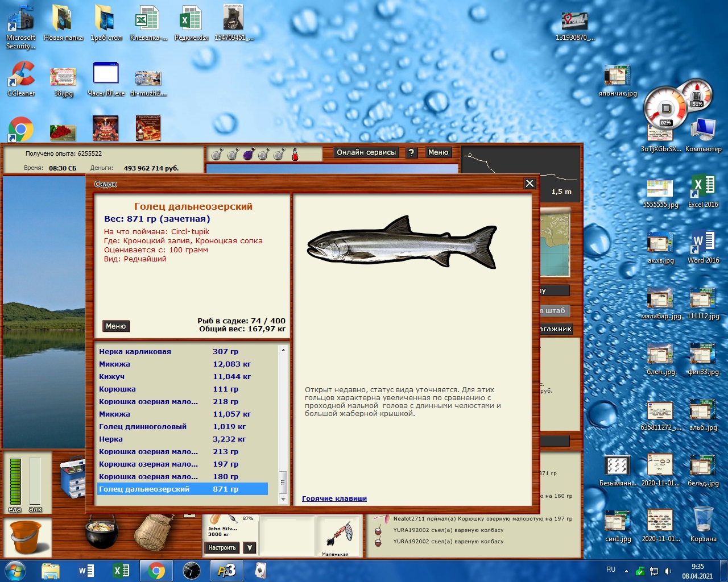
Task: Open the top game Меню
Action: pyautogui.click(x=438, y=152)
